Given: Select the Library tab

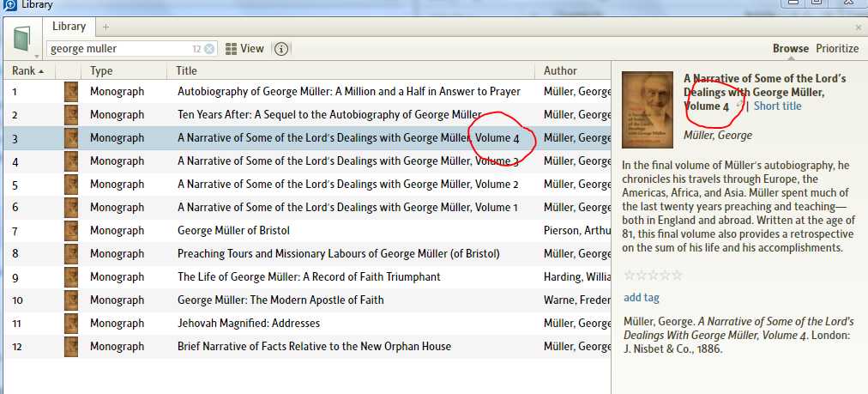Looking at the screenshot, I should (69, 26).
